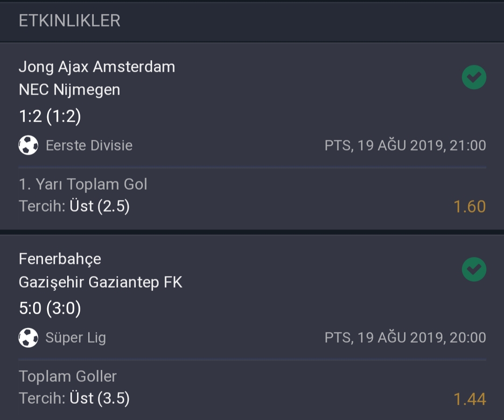Select the NEC Nijmegen team name
Screen dimensions: 504x420
pos(70,90)
